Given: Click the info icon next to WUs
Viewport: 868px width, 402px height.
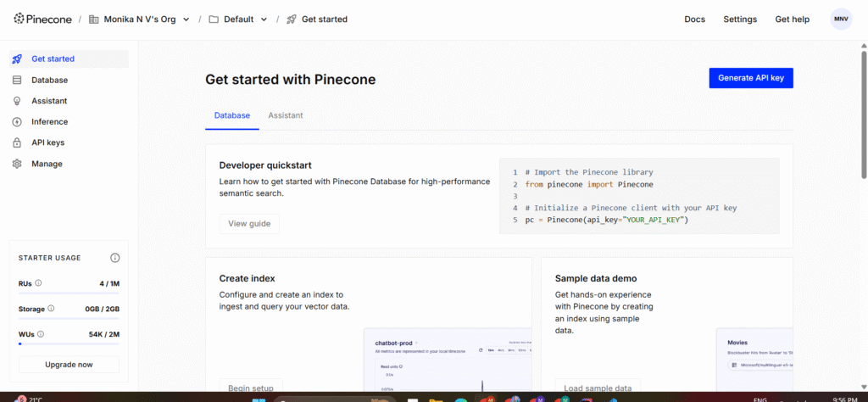Looking at the screenshot, I should 41,334.
